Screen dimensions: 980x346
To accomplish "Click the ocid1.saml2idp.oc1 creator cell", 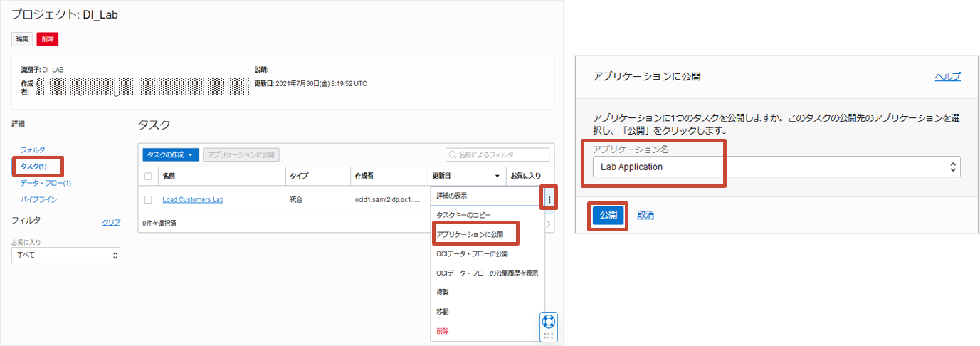I will coord(387,200).
